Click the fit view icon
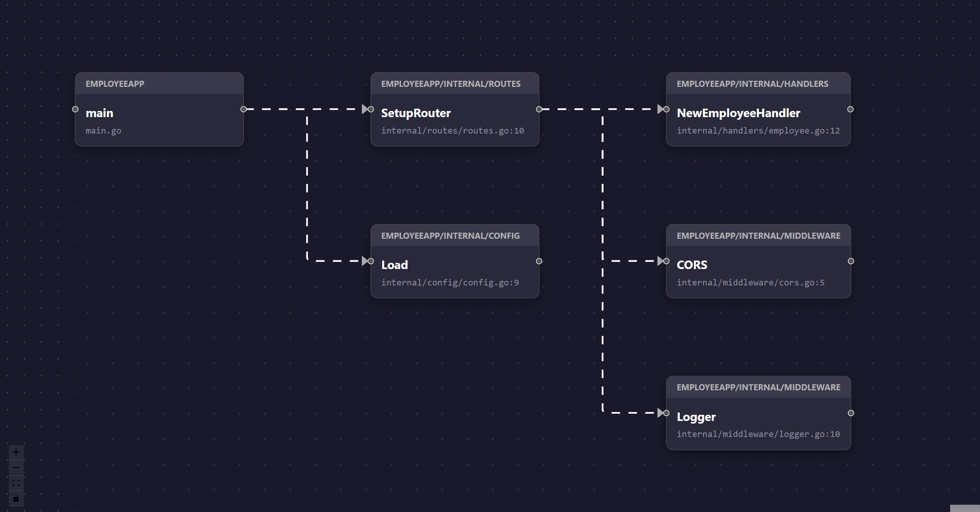 point(16,483)
